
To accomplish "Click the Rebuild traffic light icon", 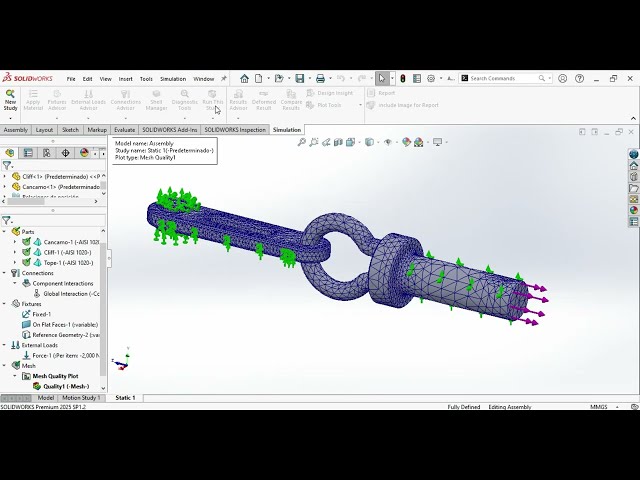I will [403, 78].
